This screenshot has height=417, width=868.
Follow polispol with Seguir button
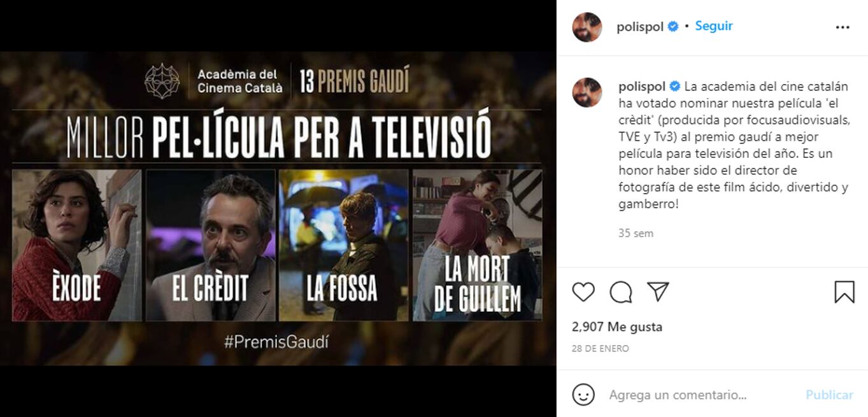[714, 26]
